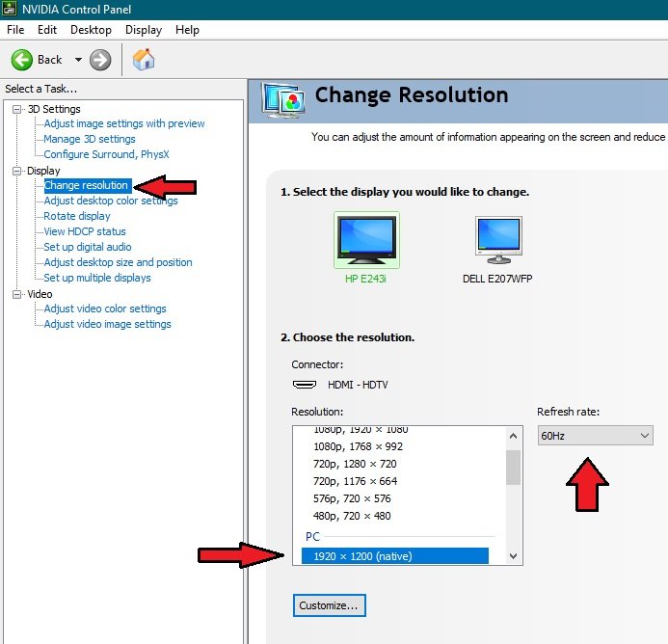
Task: Open the Help menu
Action: tap(187, 30)
